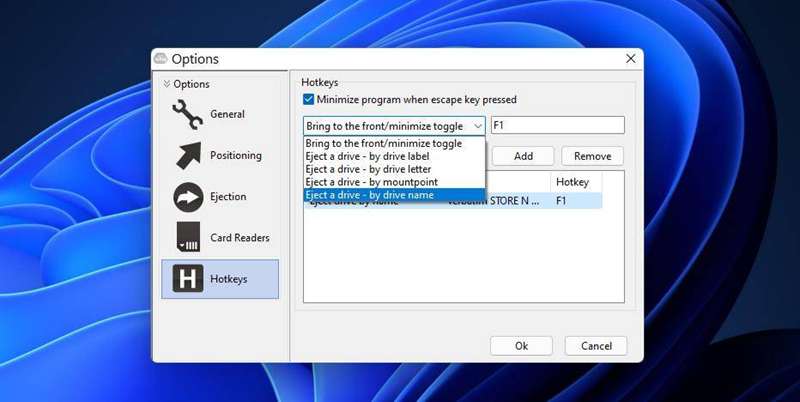Click the Remove button
Screen dimensions: 800x402
(x=592, y=156)
